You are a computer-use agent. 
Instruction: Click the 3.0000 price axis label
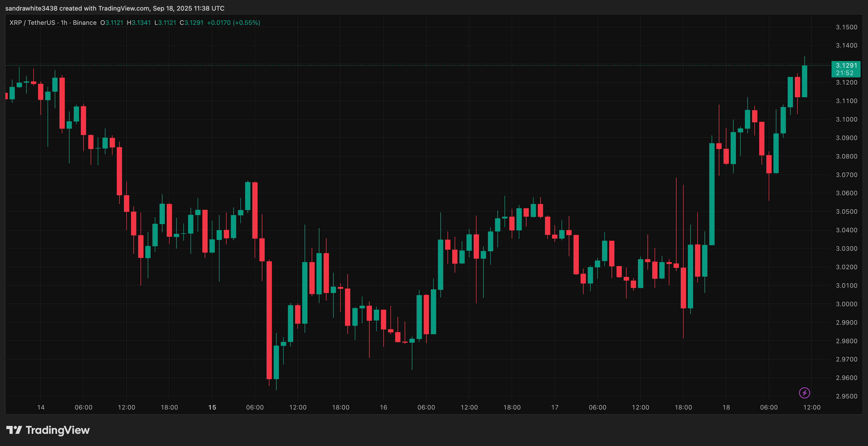[846, 304]
